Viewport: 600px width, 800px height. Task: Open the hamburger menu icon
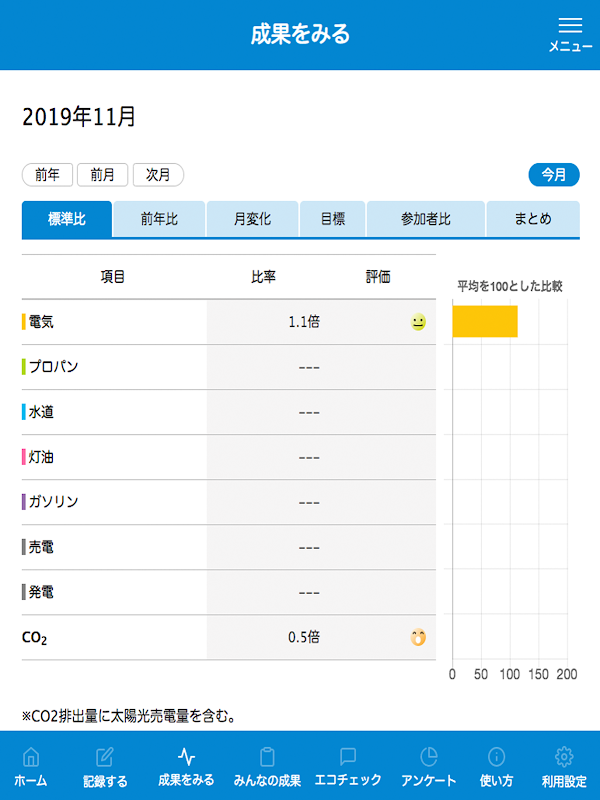tap(570, 28)
